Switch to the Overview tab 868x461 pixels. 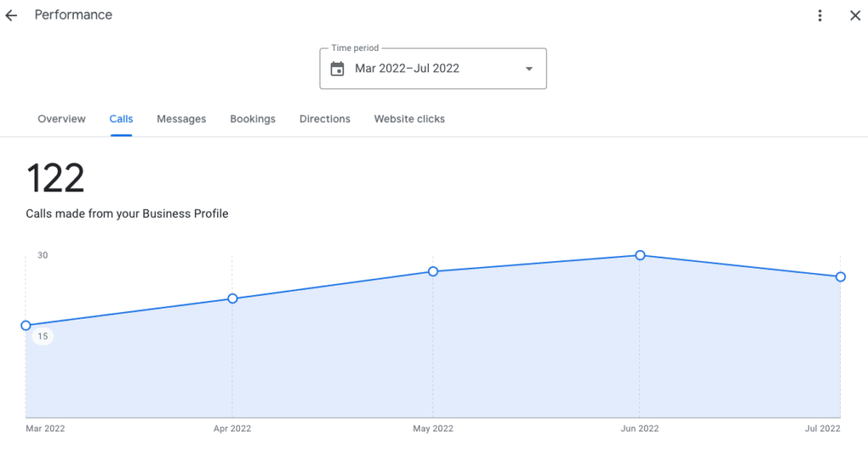(61, 119)
